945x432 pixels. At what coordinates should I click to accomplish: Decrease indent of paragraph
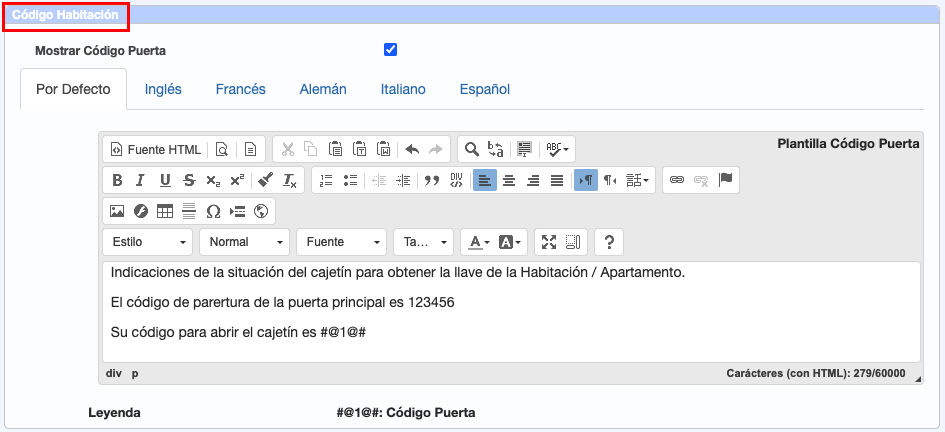(x=379, y=180)
